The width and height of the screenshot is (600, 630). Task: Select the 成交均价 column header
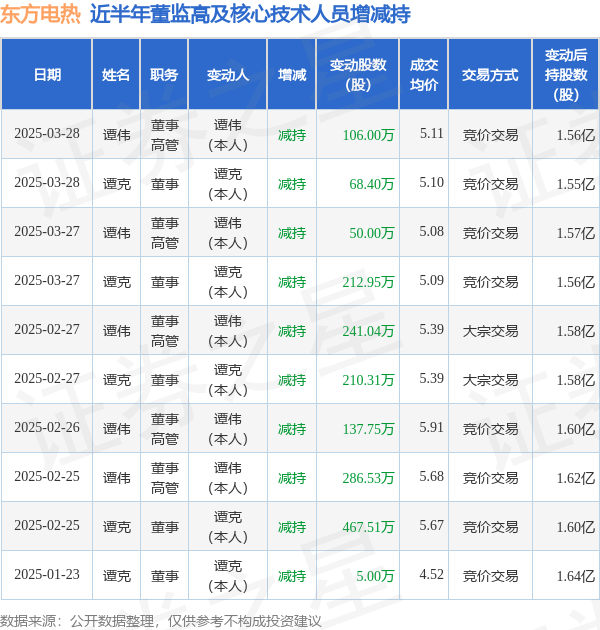pos(424,75)
